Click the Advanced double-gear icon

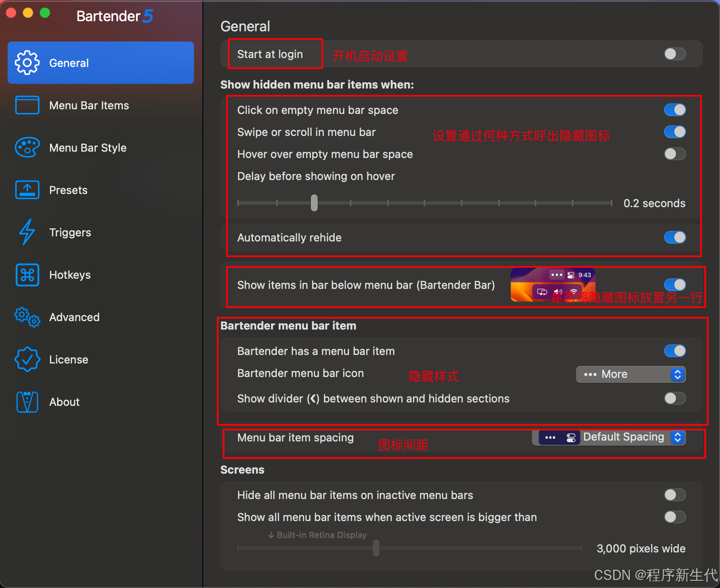coord(27,317)
